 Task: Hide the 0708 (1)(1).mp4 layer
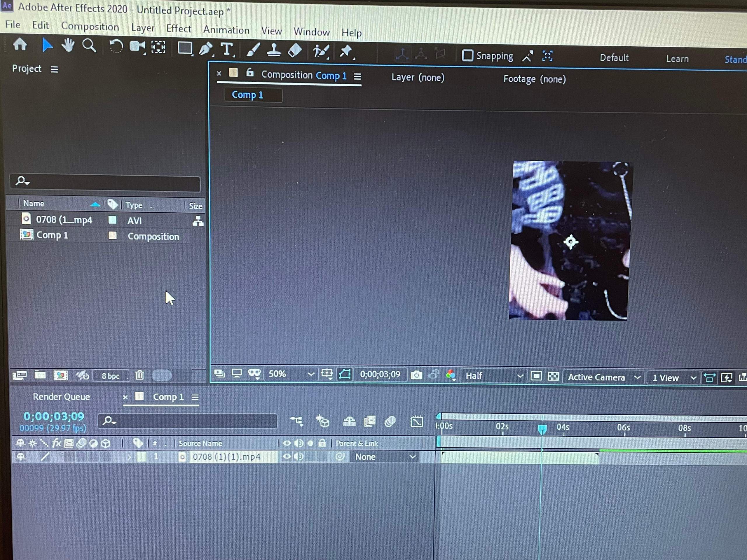coord(287,457)
